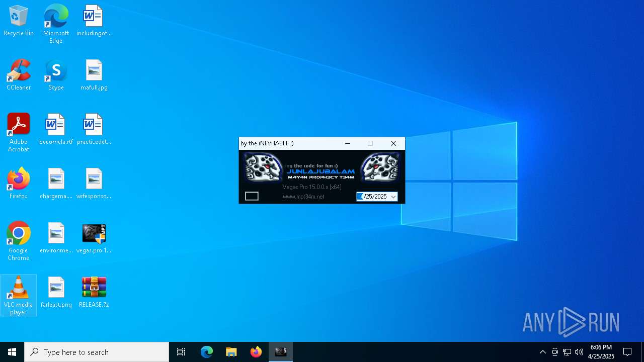
Task: Select the Microsoft Edge desktop shortcut
Action: point(56,24)
